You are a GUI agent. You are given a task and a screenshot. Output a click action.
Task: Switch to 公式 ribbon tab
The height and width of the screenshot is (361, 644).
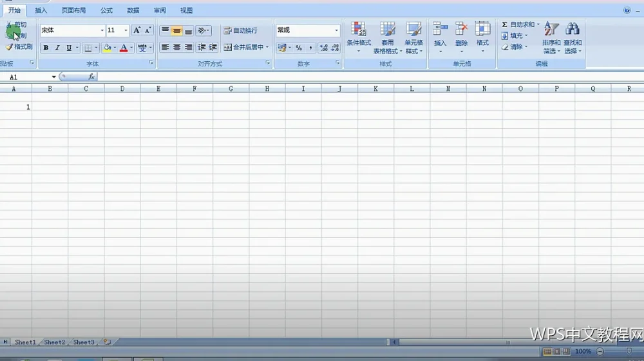(106, 10)
